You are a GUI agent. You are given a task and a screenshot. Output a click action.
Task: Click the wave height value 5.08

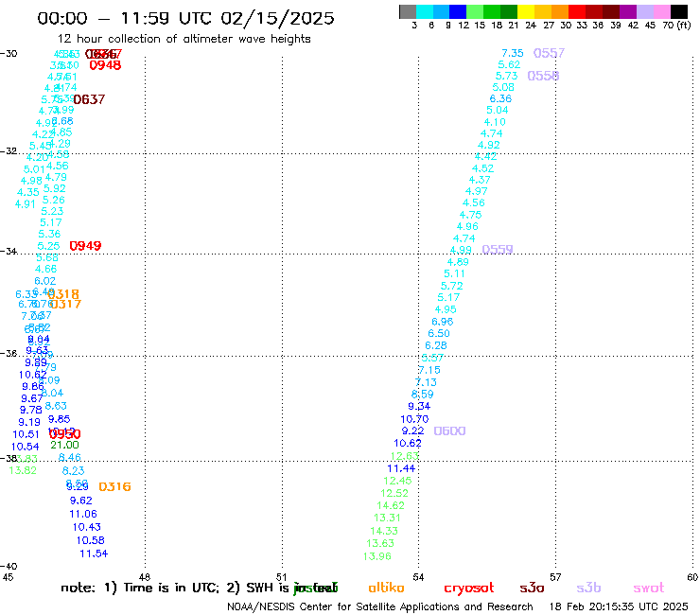503,88
